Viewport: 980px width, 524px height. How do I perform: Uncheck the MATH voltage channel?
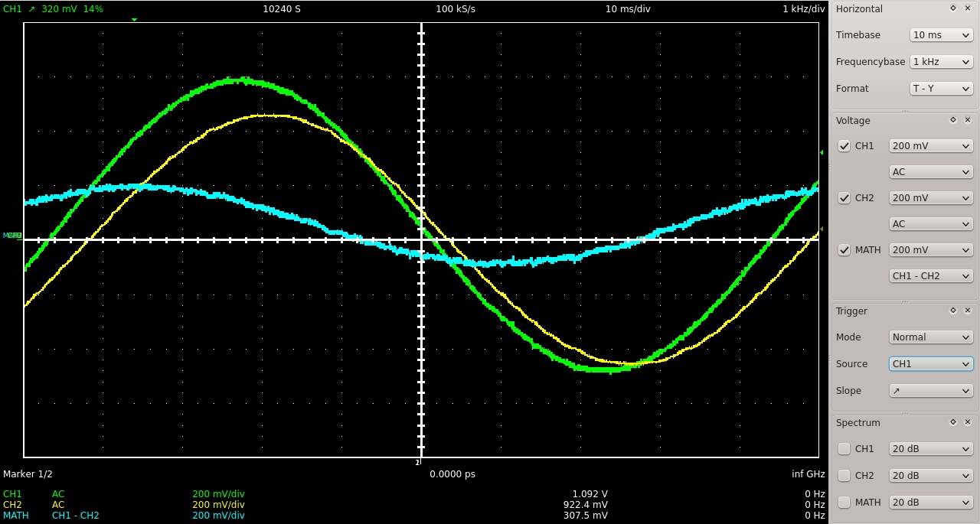(x=844, y=250)
